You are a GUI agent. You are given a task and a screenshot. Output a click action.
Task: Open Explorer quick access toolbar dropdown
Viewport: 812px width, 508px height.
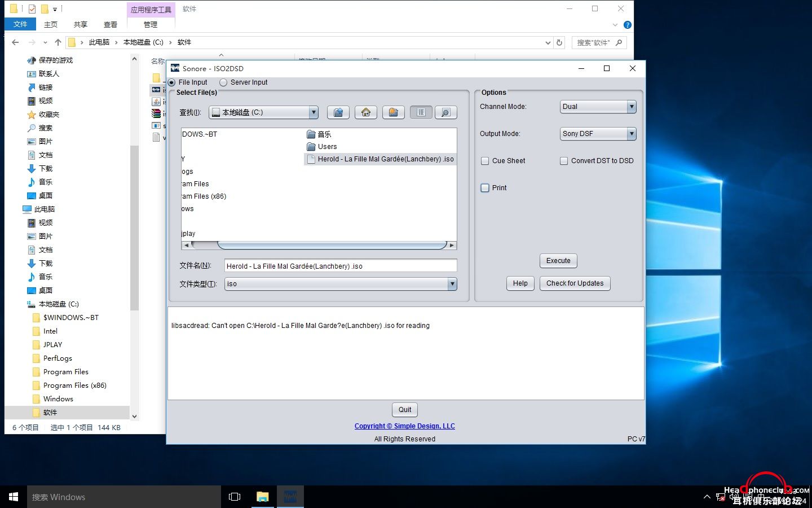pos(55,9)
